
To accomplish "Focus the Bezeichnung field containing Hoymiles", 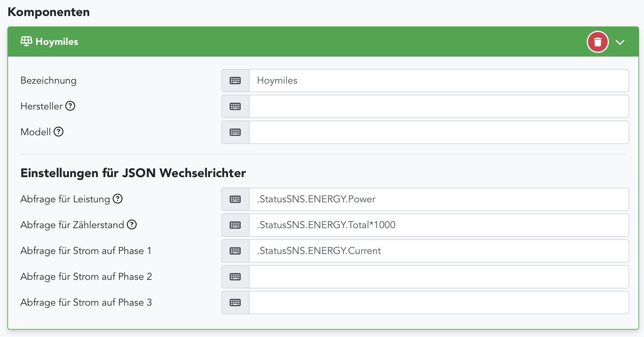I will point(438,81).
